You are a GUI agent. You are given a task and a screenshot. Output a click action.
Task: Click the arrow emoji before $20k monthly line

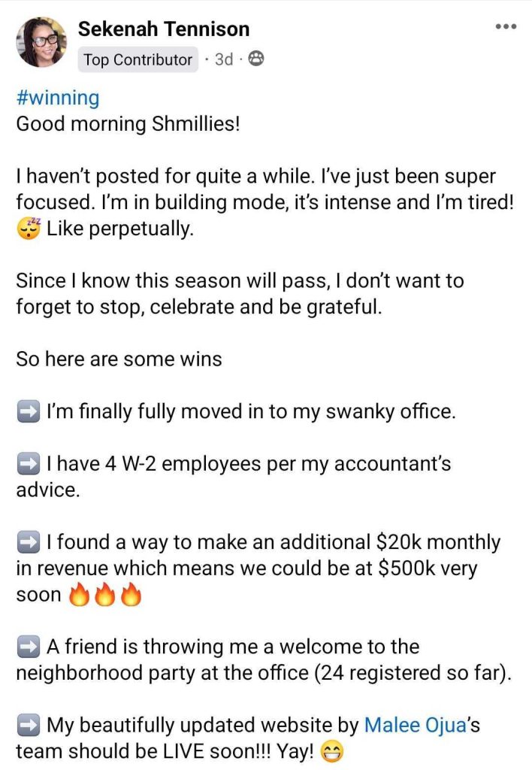(x=28, y=542)
